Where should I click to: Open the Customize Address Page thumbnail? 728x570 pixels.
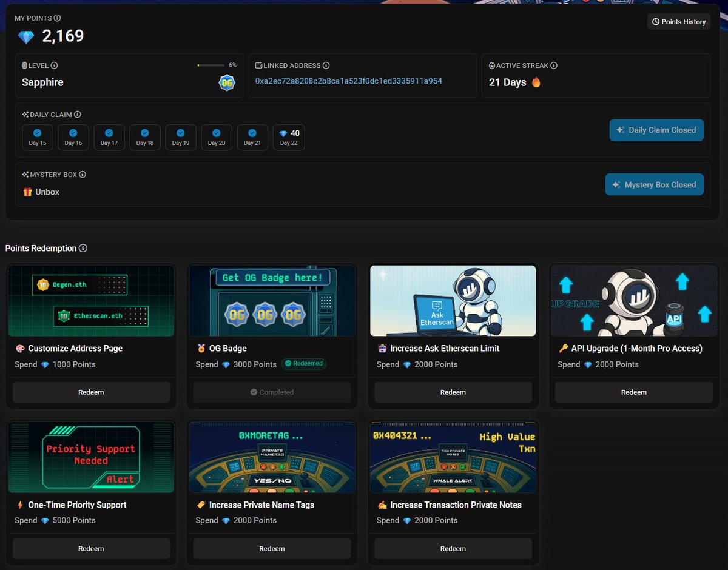point(91,301)
